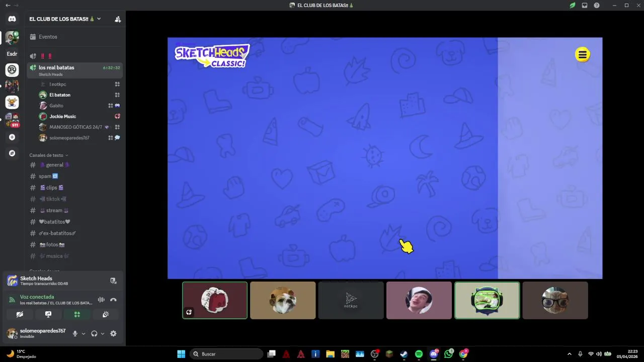Open the spam text channel
The height and width of the screenshot is (362, 644).
[75, 176]
